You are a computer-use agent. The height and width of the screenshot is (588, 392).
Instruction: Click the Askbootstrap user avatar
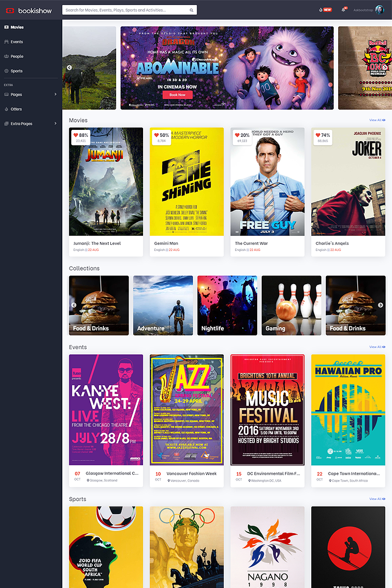379,10
